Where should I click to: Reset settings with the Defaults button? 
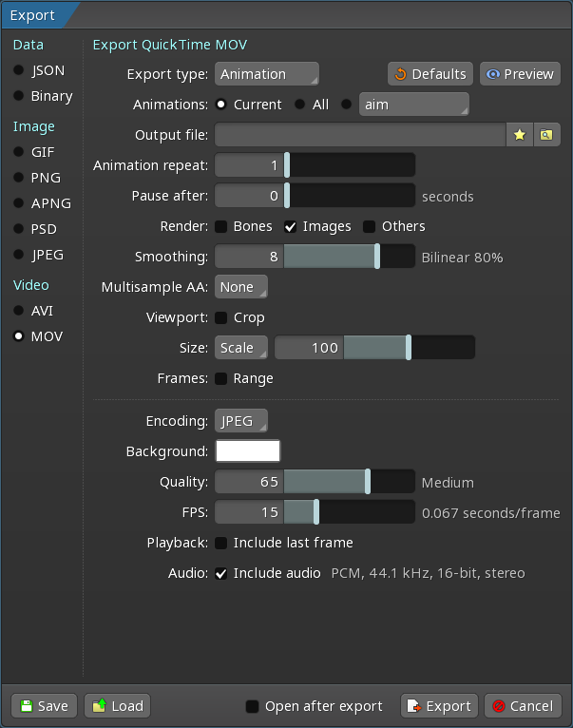pyautogui.click(x=430, y=74)
